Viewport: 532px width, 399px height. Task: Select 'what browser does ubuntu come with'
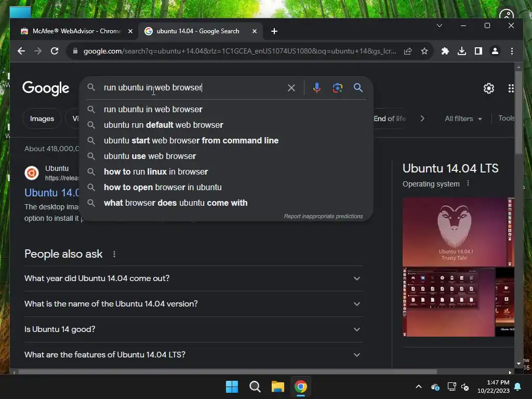226,203
